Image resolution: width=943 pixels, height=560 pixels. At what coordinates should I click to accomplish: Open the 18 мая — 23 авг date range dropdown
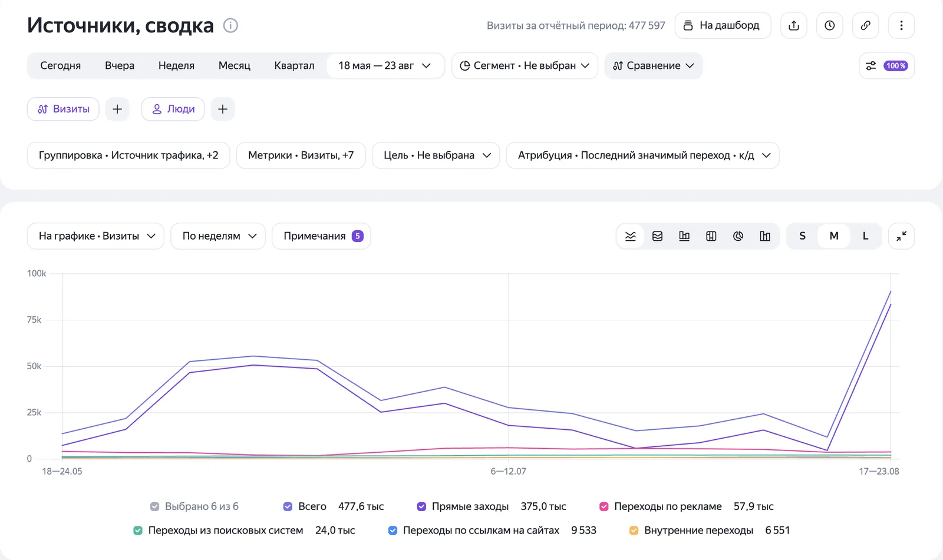[385, 66]
